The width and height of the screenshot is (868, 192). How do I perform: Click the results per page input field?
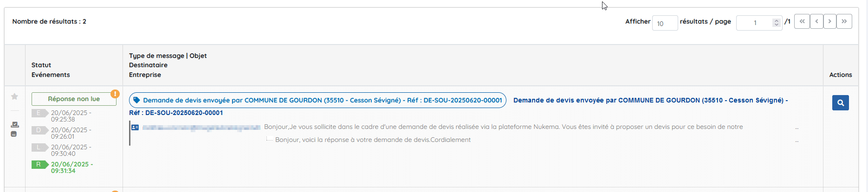point(665,23)
